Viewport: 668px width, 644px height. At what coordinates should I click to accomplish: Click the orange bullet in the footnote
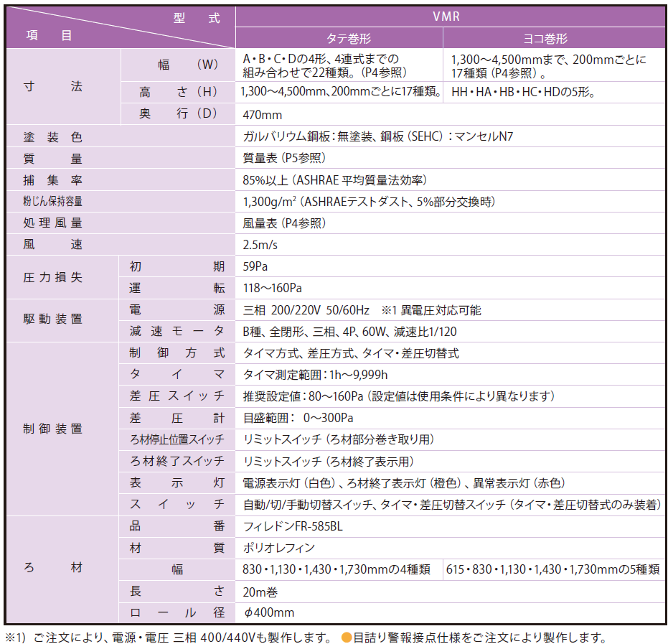[x=346, y=637]
